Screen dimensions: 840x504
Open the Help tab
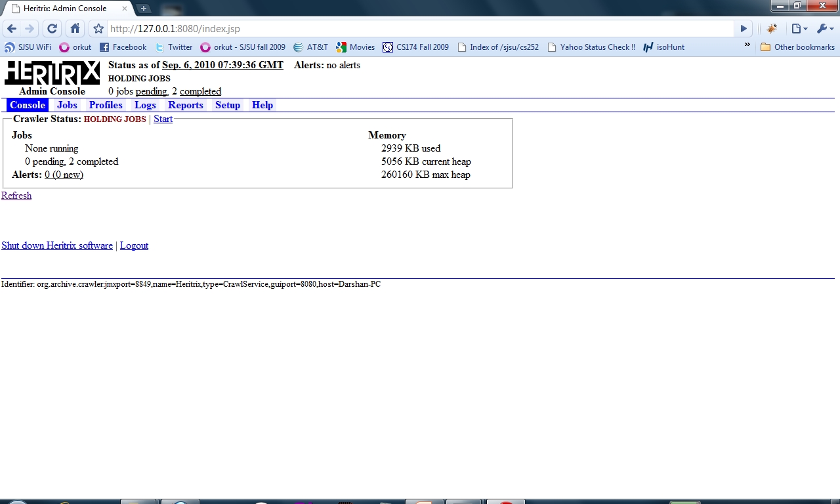pyautogui.click(x=262, y=105)
